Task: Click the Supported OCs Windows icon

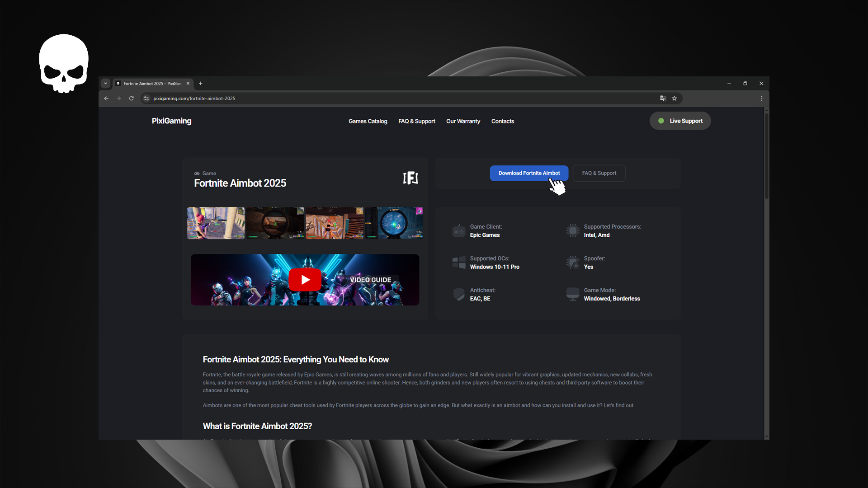Action: pos(458,263)
